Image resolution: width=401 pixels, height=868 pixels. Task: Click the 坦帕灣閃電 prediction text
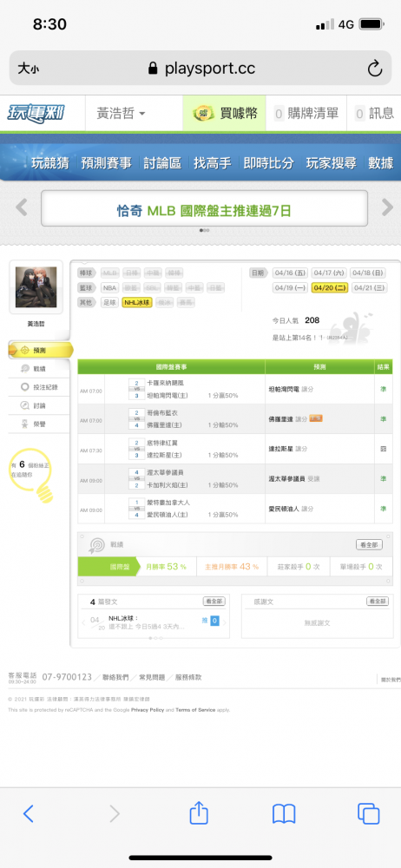284,389
